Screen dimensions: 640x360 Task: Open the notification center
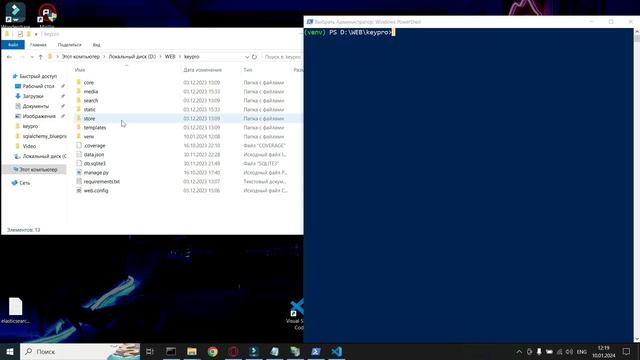[627, 351]
